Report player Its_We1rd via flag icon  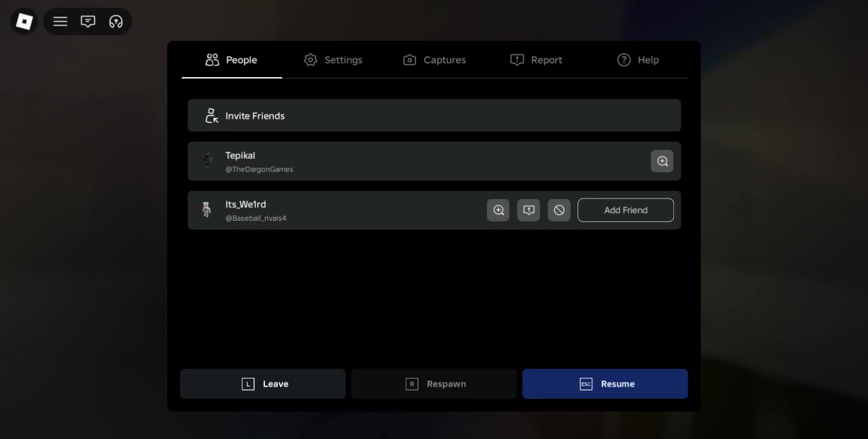coord(528,210)
